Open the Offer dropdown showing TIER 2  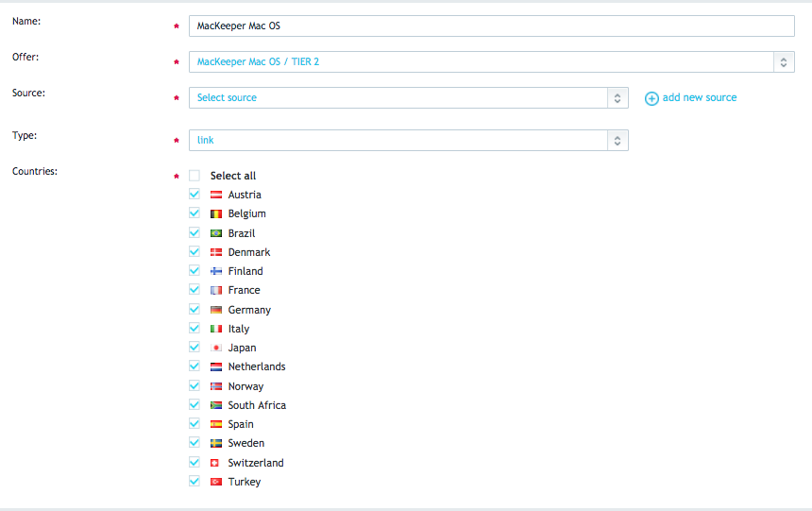(x=491, y=62)
